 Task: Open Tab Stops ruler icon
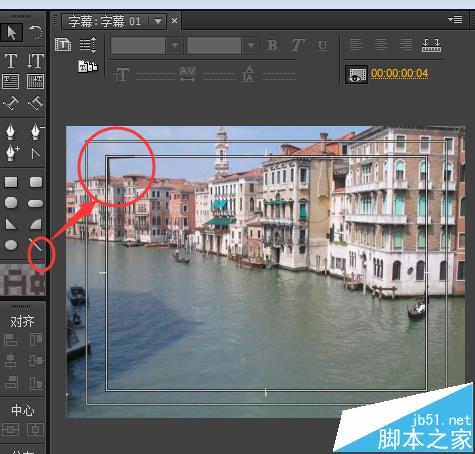point(431,45)
